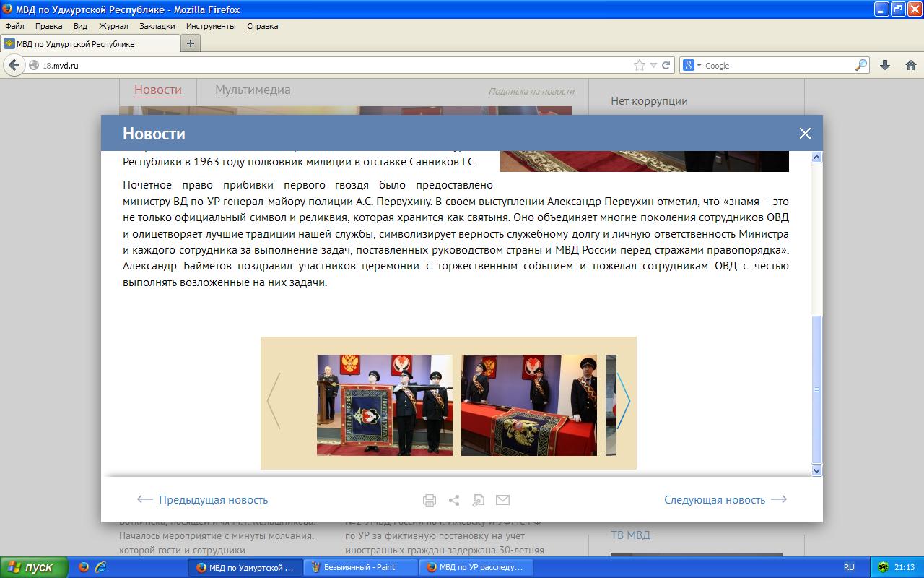Click the email envelope icon
This screenshot has height=578, width=924.
(x=503, y=499)
